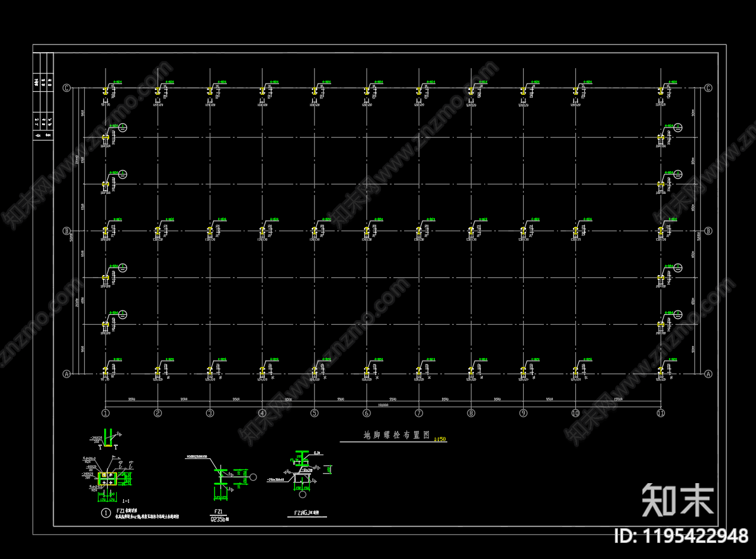Click the column base at grid B-6
This screenshot has width=756, height=559.
pos(366,231)
